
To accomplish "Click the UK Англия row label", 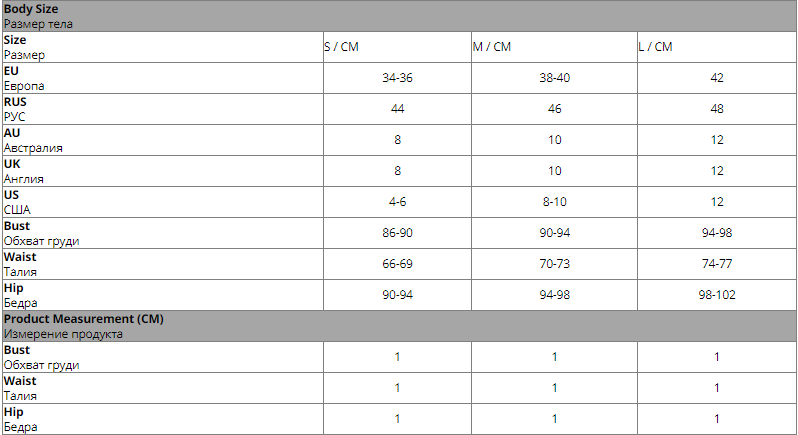I will pos(162,171).
